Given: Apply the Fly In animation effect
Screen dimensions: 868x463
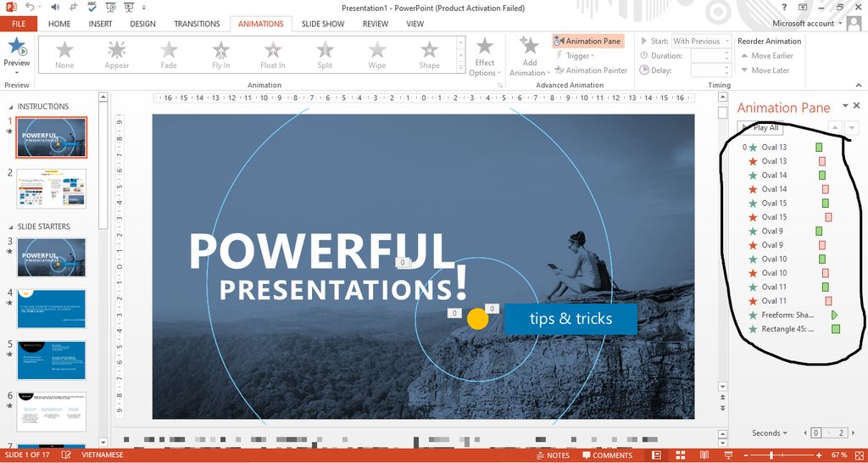Looking at the screenshot, I should 221,55.
